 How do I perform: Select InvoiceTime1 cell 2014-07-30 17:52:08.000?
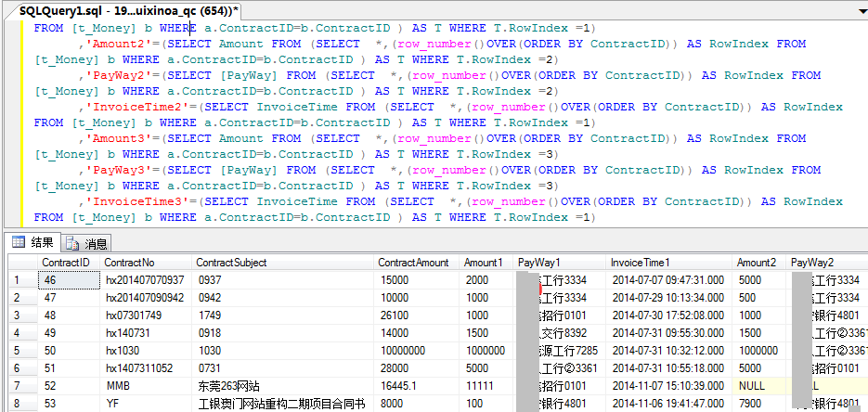669,315
